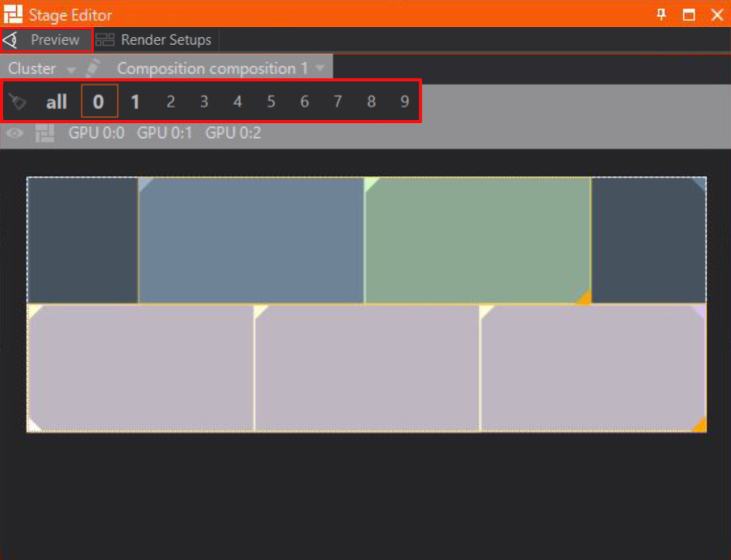The height and width of the screenshot is (560, 731).
Task: Select layer 1 in the number row
Action: pyautogui.click(x=135, y=102)
